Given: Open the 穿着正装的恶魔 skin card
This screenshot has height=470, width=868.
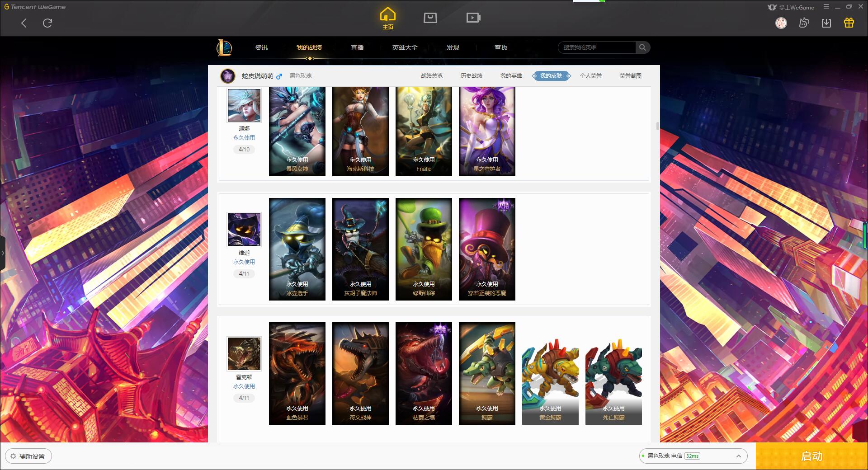Looking at the screenshot, I should [487, 249].
